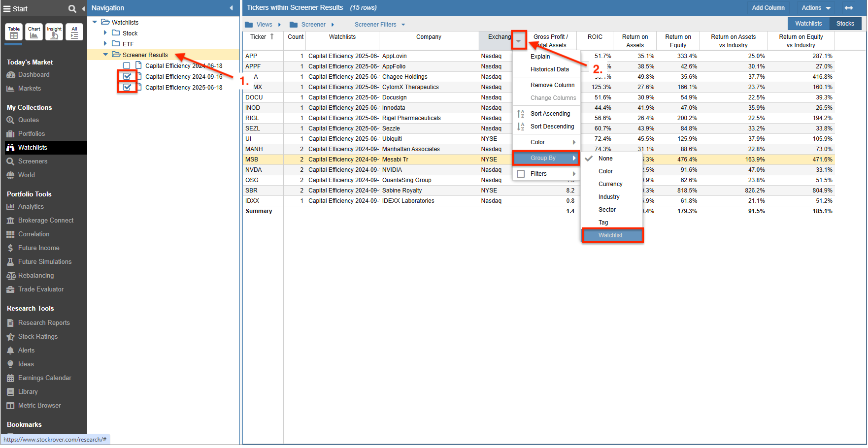The width and height of the screenshot is (868, 448).
Task: Open Stock Ratings
Action: click(x=37, y=337)
